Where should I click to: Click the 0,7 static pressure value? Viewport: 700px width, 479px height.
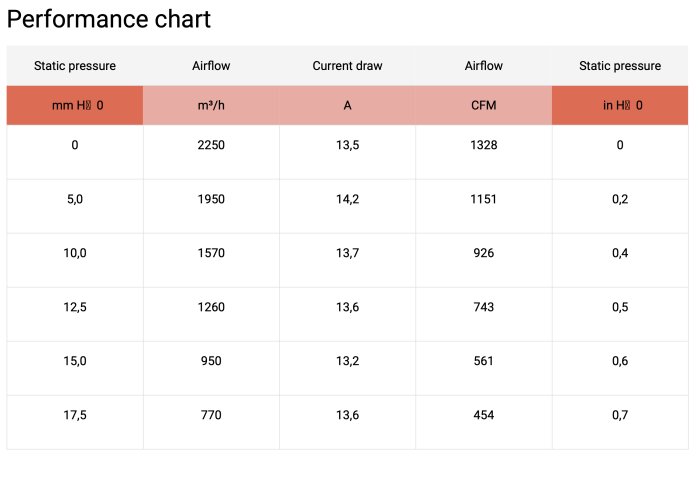click(620, 415)
